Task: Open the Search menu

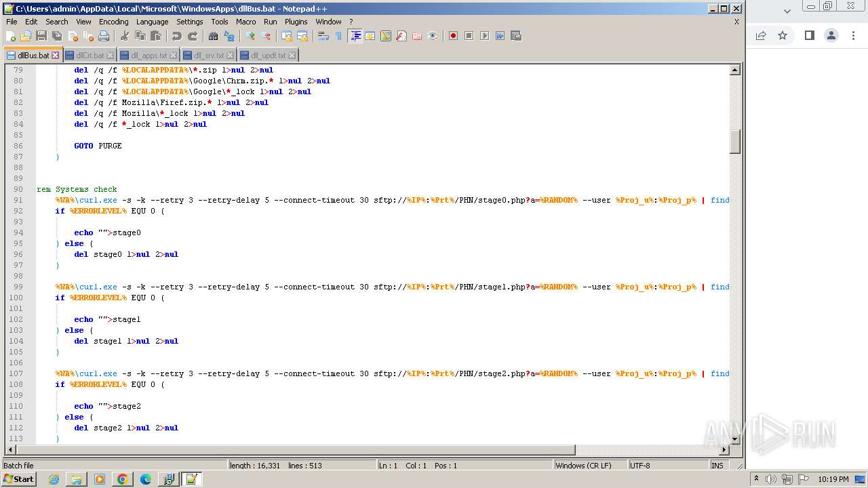Action: click(57, 22)
